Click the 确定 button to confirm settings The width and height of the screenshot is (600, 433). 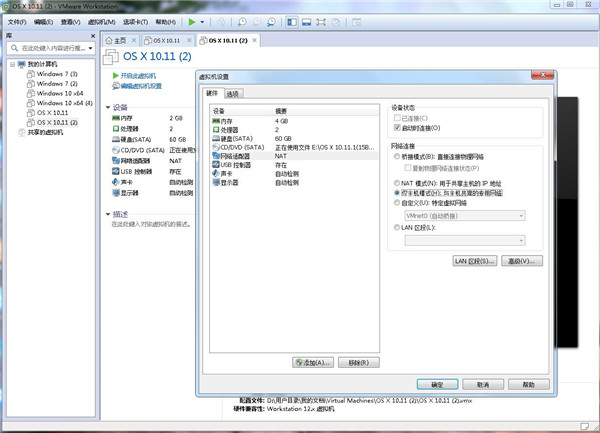pyautogui.click(x=437, y=383)
